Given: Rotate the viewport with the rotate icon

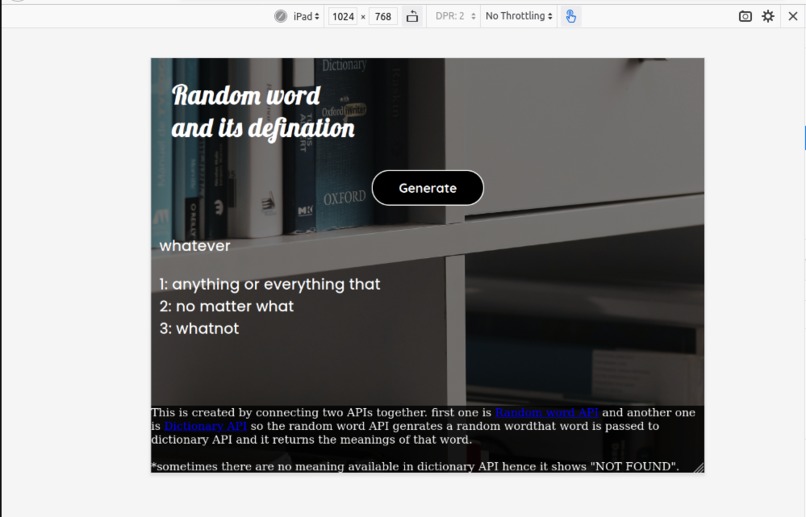Looking at the screenshot, I should pos(412,16).
